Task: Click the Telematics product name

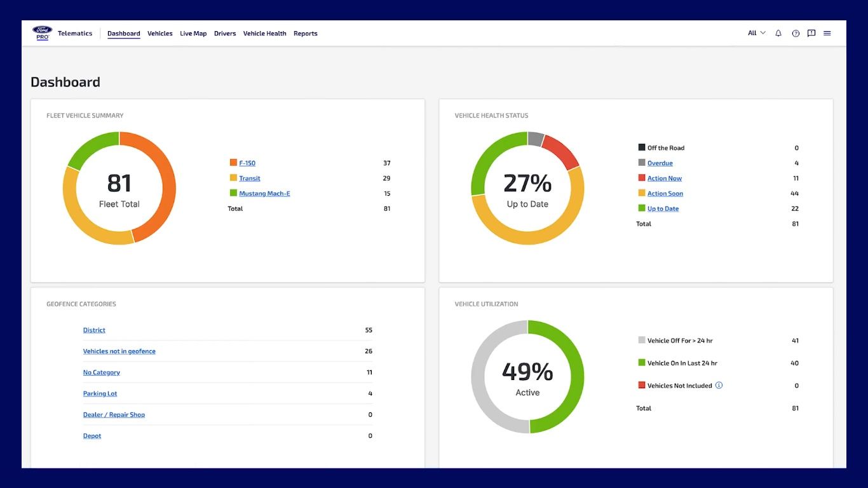Action: tap(75, 34)
